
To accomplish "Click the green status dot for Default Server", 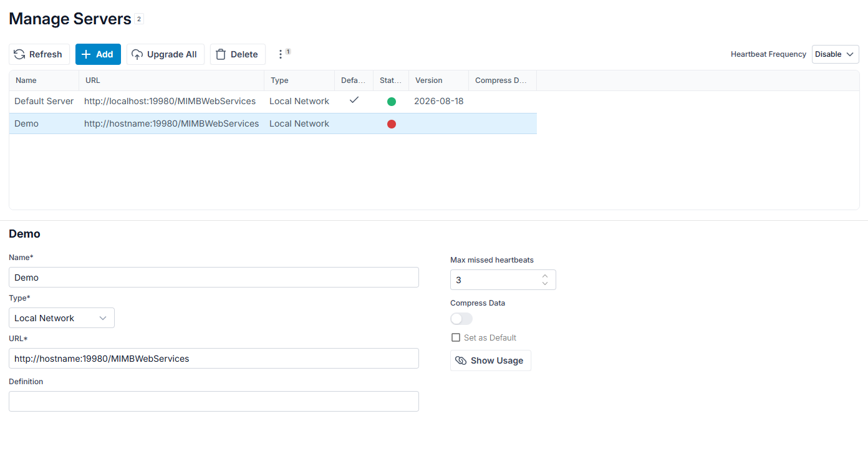I will tap(392, 102).
